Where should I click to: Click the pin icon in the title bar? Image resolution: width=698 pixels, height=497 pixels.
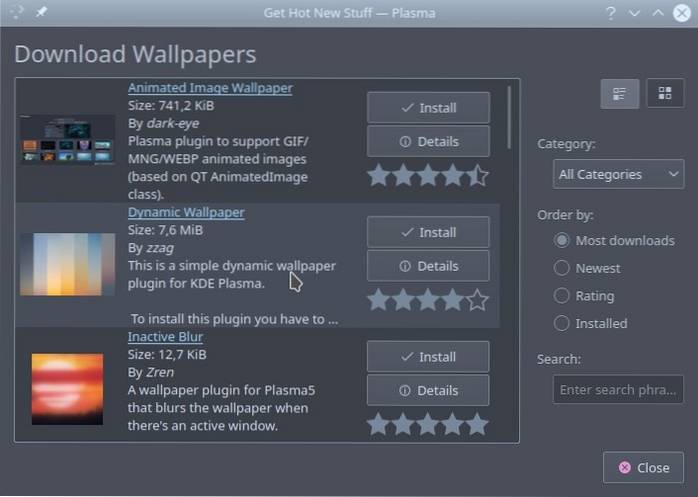[x=41, y=12]
